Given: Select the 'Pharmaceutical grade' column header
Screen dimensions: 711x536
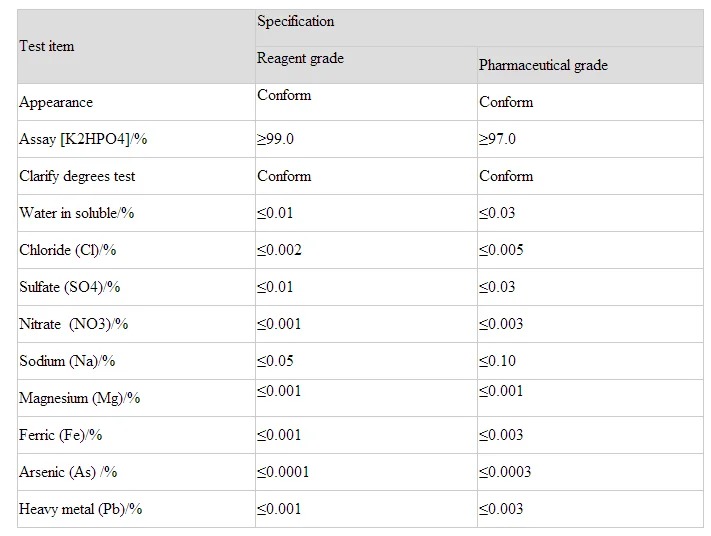Looking at the screenshot, I should 543,65.
